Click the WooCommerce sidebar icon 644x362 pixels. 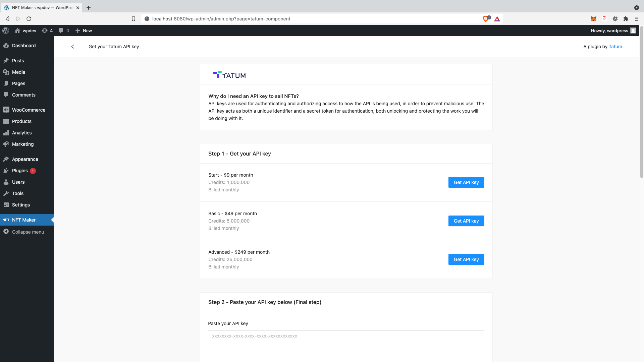pos(6,110)
